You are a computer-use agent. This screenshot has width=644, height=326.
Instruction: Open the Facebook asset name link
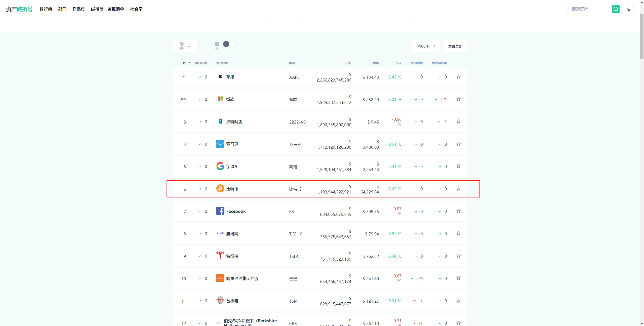click(236, 212)
